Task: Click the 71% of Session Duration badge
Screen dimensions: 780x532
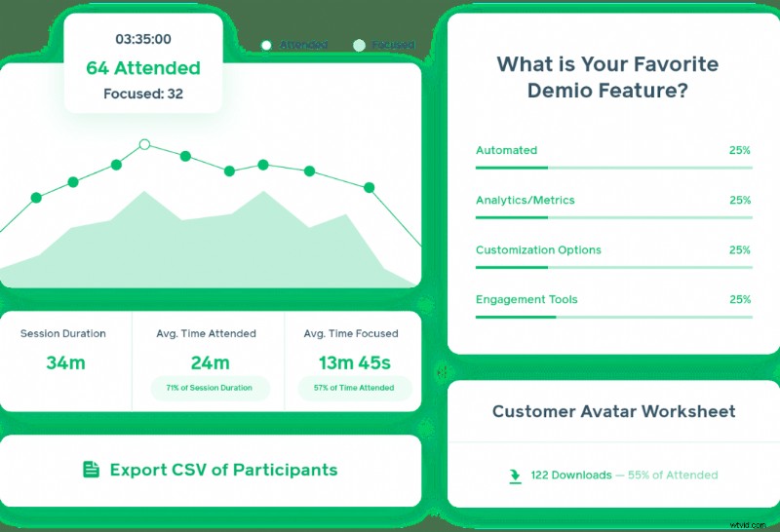Action: tap(210, 388)
